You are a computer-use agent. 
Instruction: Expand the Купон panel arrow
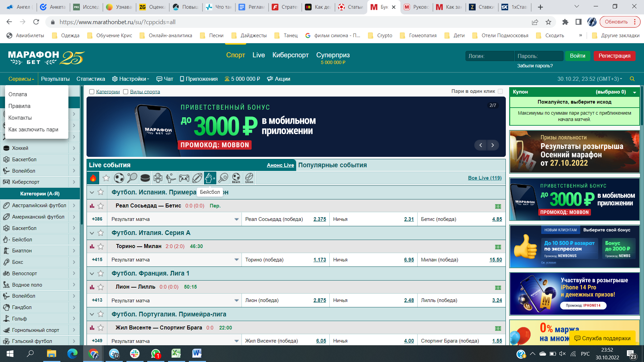(x=635, y=92)
